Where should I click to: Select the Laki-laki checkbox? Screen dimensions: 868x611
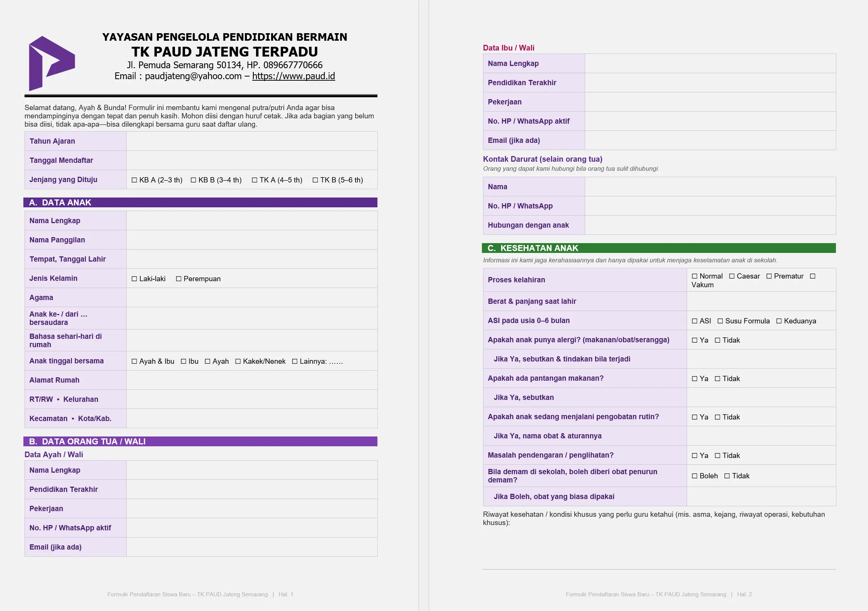[x=134, y=279]
